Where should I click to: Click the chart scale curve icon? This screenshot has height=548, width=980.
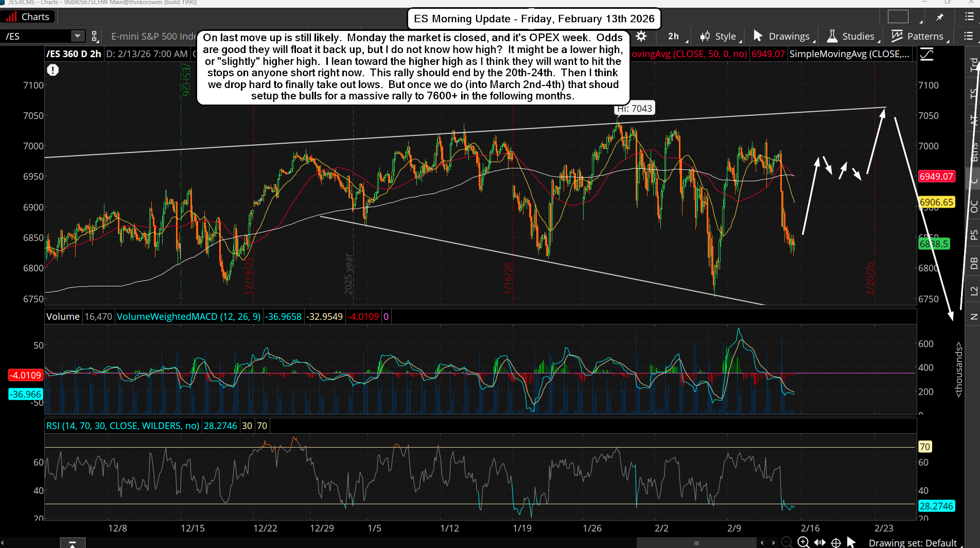(927, 54)
